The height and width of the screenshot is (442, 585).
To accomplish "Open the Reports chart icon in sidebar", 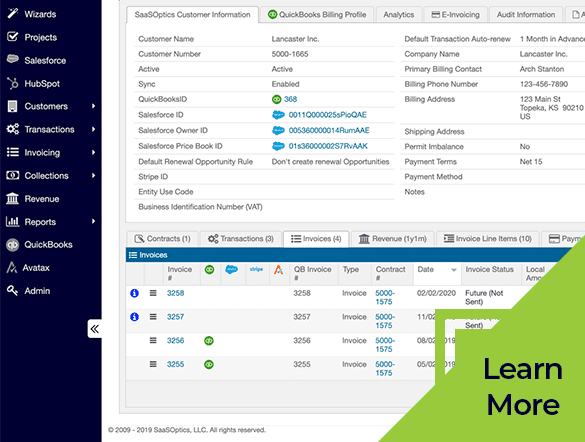I will click(13, 222).
